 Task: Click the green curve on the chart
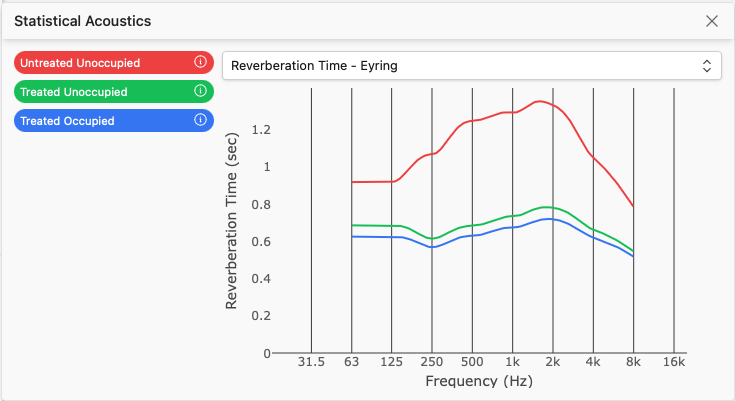pyautogui.click(x=472, y=227)
